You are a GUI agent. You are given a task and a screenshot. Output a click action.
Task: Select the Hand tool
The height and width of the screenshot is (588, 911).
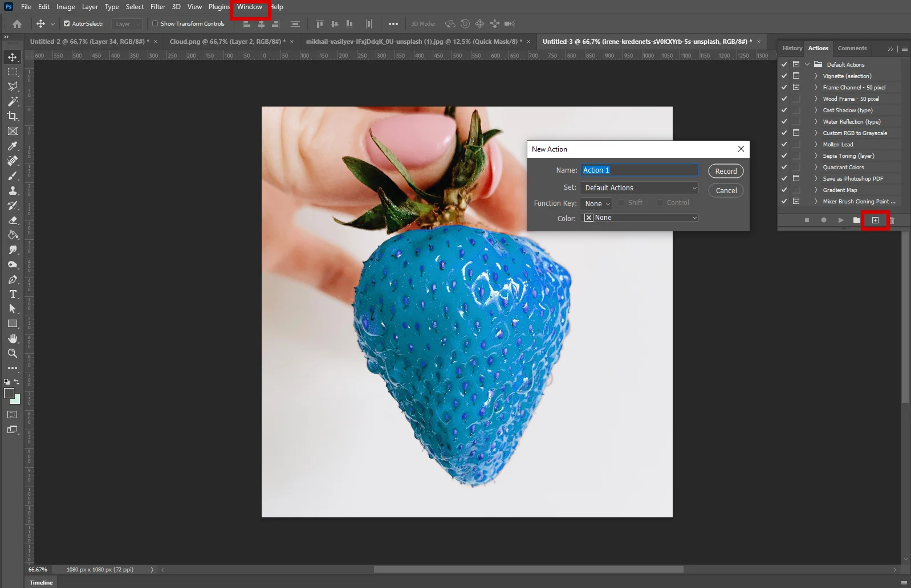pyautogui.click(x=13, y=338)
